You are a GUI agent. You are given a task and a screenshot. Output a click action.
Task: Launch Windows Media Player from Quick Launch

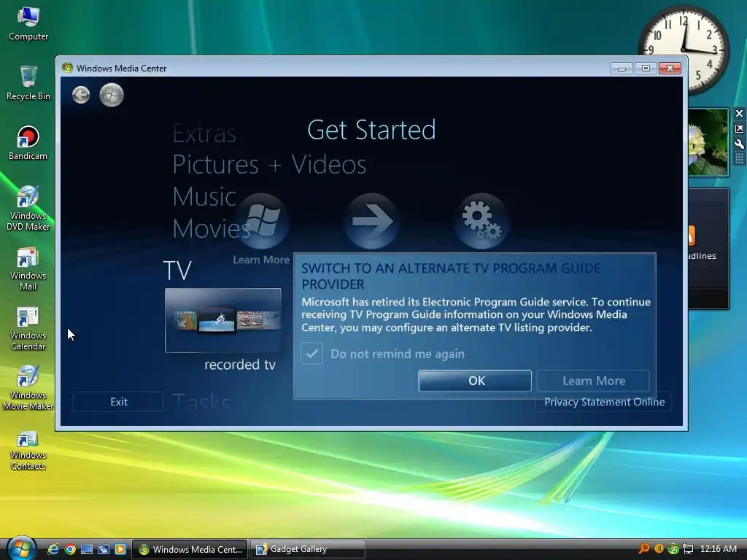pos(120,549)
